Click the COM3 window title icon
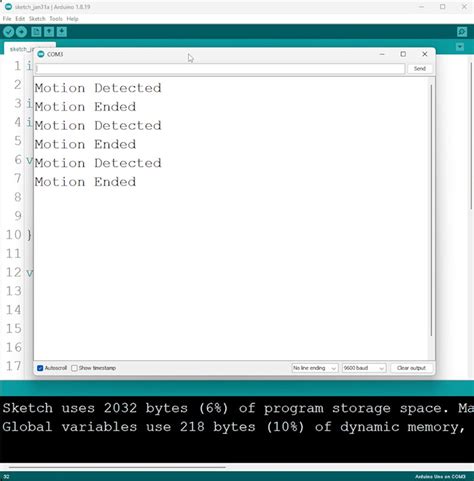This screenshot has height=481, width=474. 41,54
